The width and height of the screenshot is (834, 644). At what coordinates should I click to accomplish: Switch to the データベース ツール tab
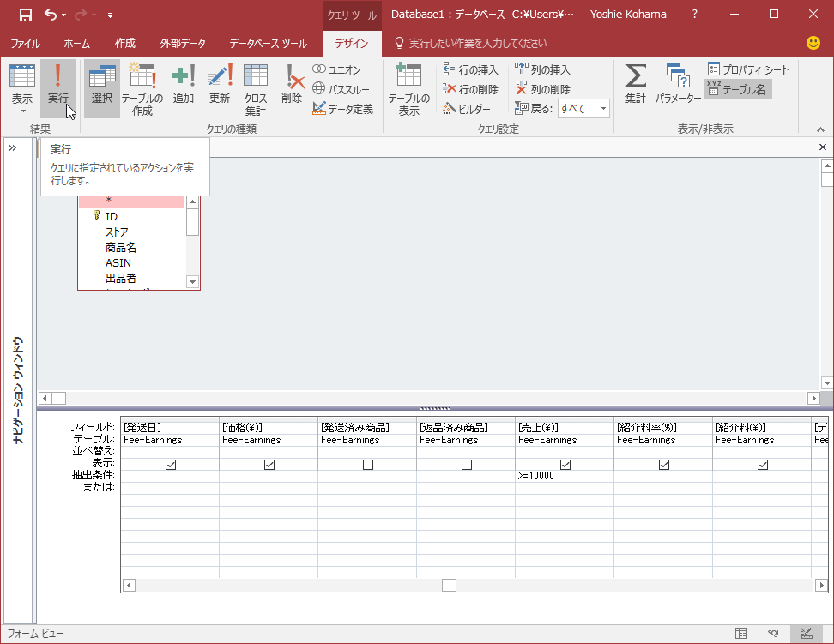click(268, 44)
